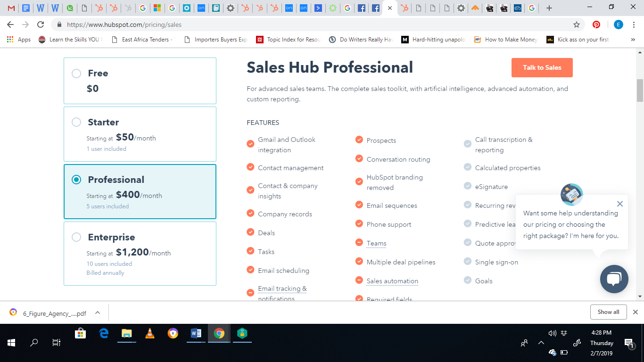
Task: Go back to previous page
Action: click(x=10, y=25)
